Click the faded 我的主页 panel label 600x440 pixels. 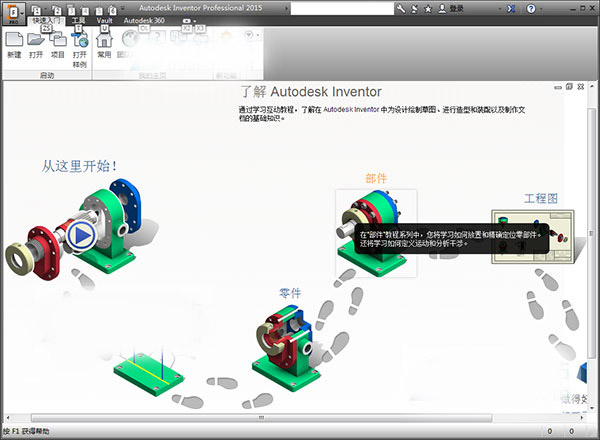152,76
